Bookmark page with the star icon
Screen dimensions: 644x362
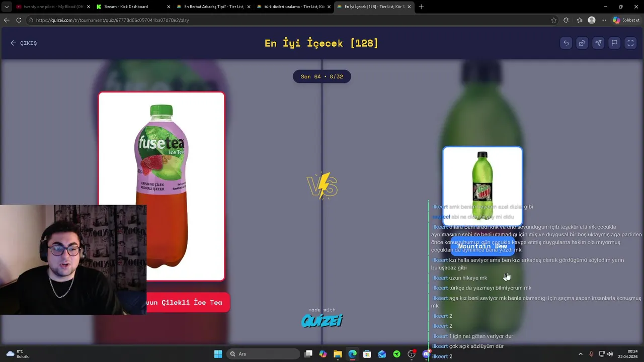pos(553,20)
